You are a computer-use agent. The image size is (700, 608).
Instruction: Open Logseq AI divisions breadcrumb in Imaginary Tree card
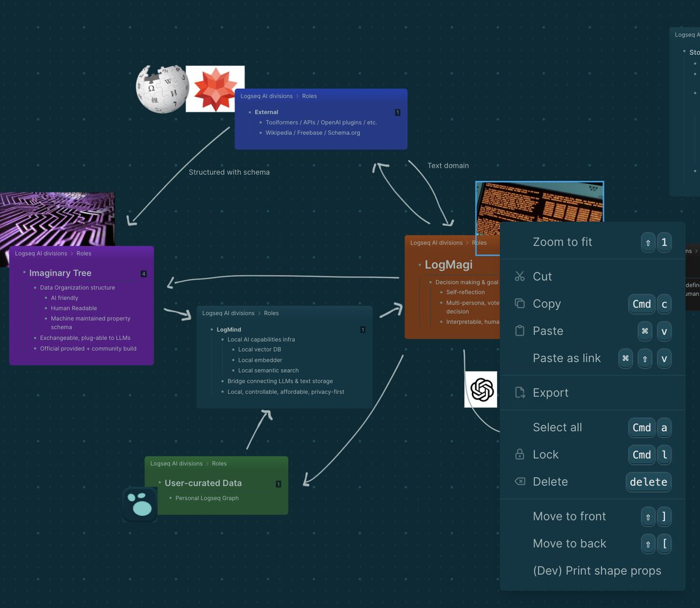[41, 254]
